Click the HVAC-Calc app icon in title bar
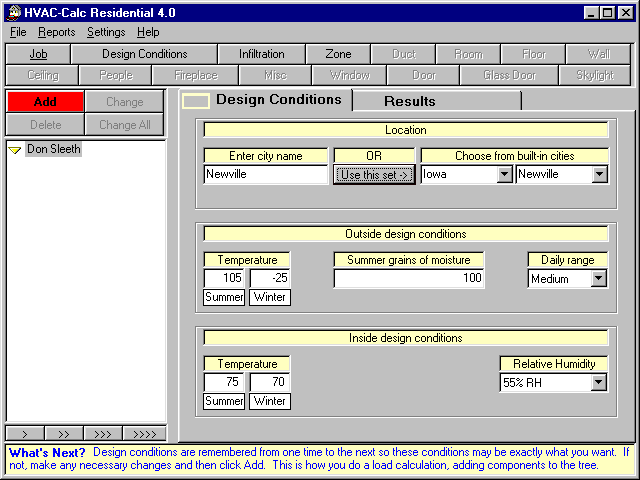 [x=13, y=12]
